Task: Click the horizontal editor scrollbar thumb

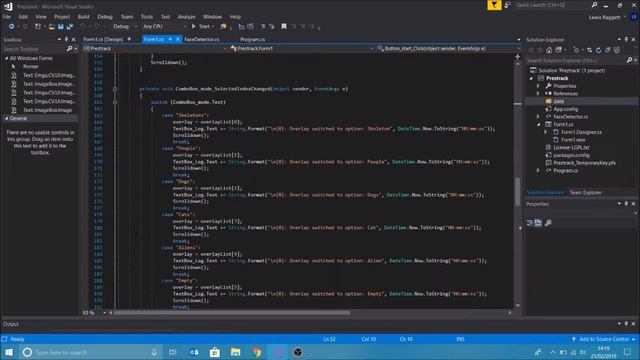Action: pyautogui.click(x=232, y=313)
